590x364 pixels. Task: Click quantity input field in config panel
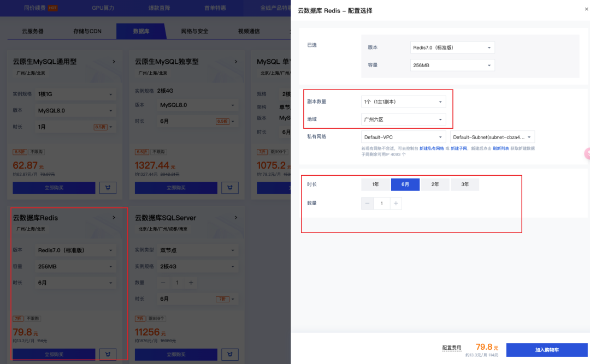pos(381,204)
